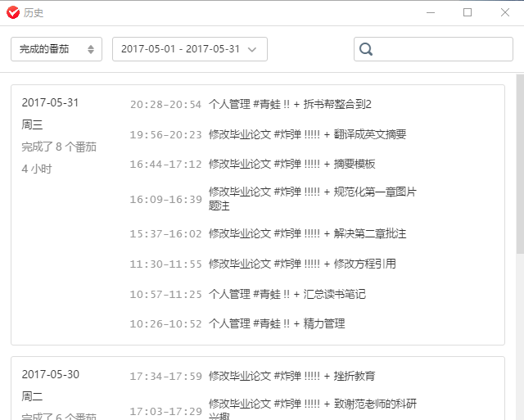The width and height of the screenshot is (524, 420).
Task: Select the 19:56-20:23 翻译成英文摘要 entry
Action: [268, 134]
